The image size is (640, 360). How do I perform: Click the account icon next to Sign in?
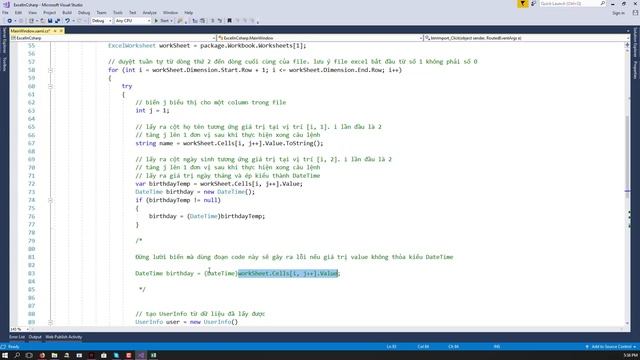[x=635, y=13]
